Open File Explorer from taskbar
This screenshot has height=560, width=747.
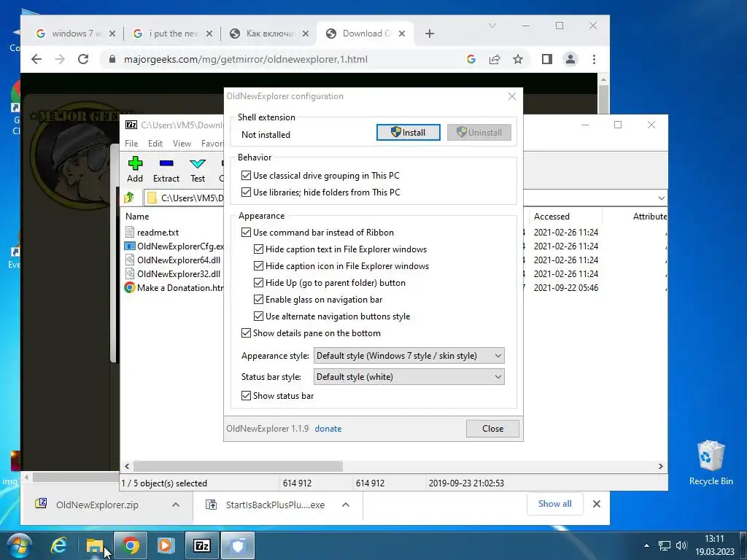point(95,545)
